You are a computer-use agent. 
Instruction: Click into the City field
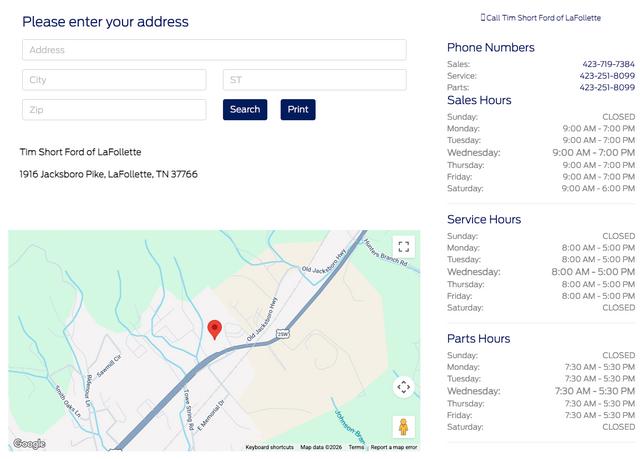(x=114, y=80)
